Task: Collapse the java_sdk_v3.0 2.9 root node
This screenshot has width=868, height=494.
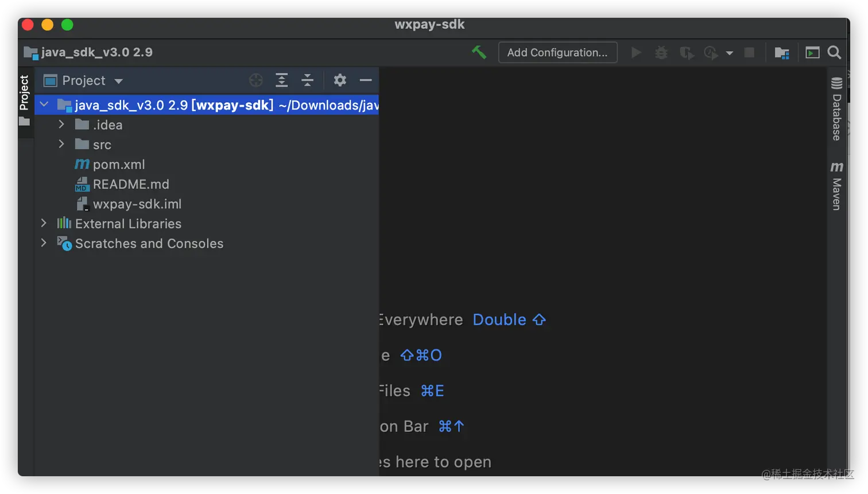Action: (x=44, y=104)
